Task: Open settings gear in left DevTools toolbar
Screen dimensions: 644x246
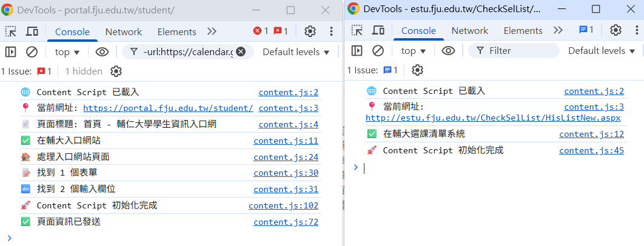Action: pos(310,32)
